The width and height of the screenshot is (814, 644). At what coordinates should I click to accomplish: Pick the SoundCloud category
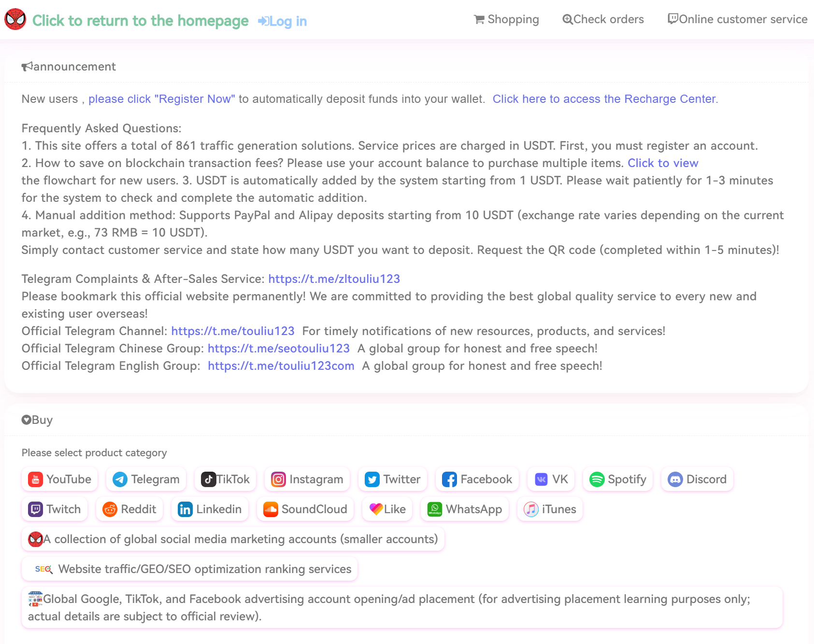point(305,509)
